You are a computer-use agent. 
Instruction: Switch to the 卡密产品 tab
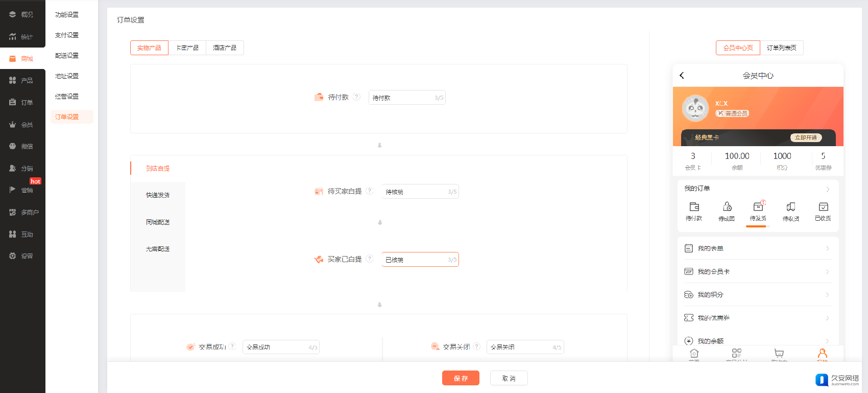click(187, 48)
